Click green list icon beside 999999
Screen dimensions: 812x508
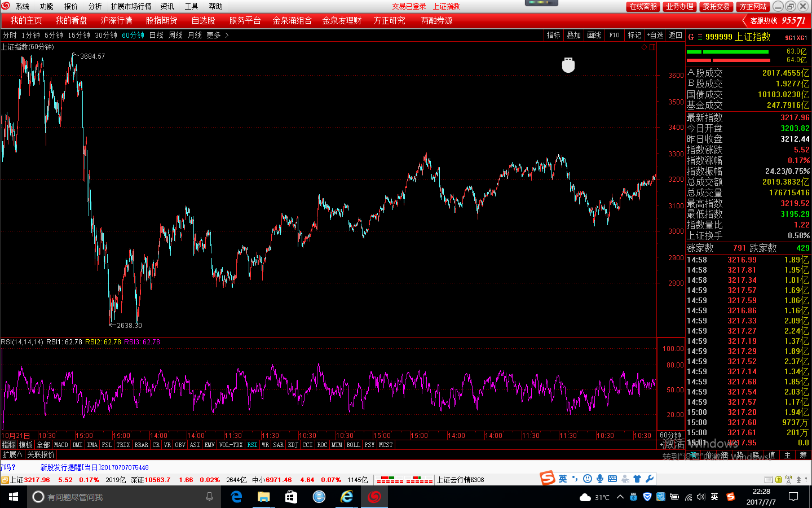[700, 37]
